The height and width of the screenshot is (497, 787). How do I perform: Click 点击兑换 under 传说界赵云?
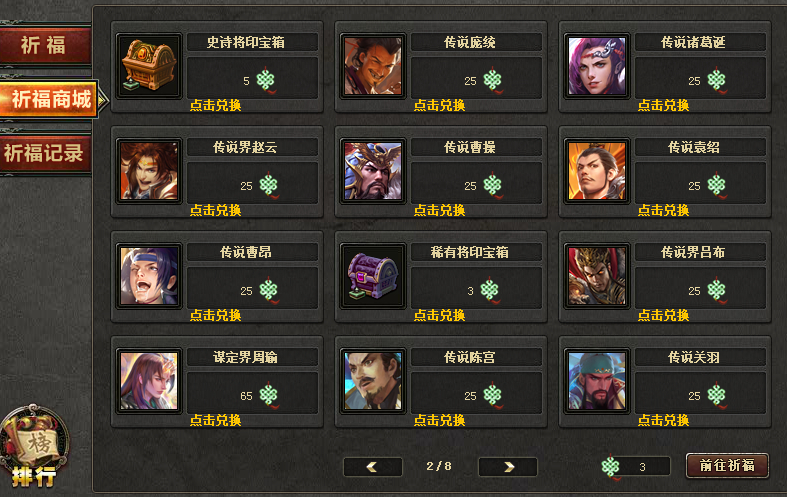click(215, 210)
